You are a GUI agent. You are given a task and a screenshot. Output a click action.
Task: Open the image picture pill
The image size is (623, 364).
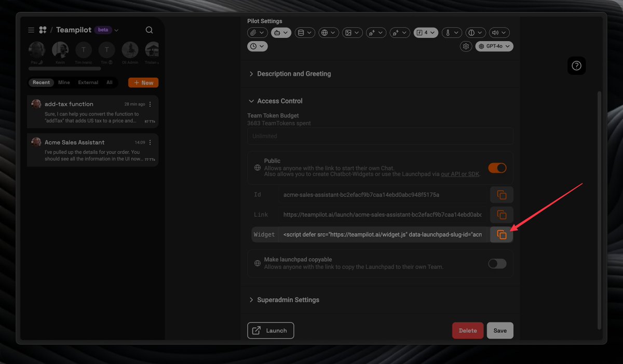(353, 32)
